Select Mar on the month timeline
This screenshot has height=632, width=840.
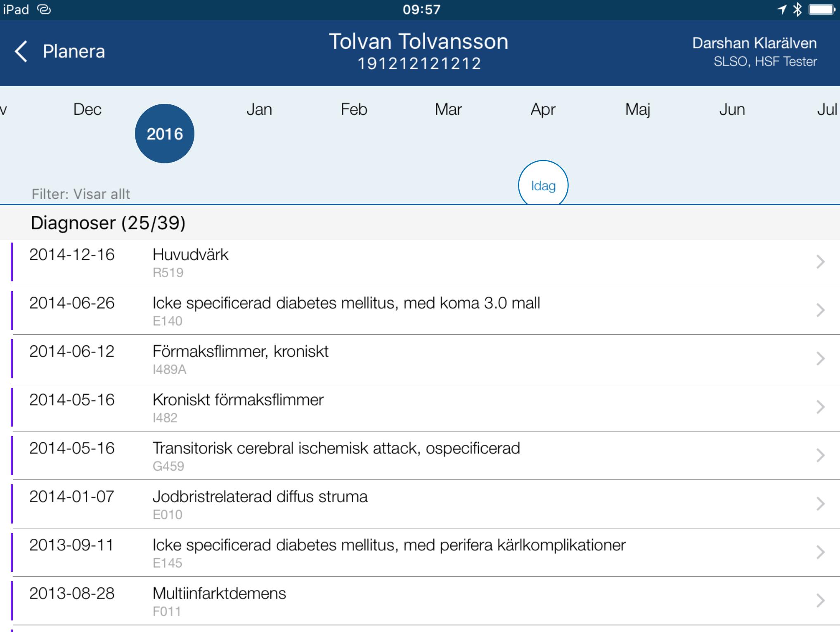[448, 109]
